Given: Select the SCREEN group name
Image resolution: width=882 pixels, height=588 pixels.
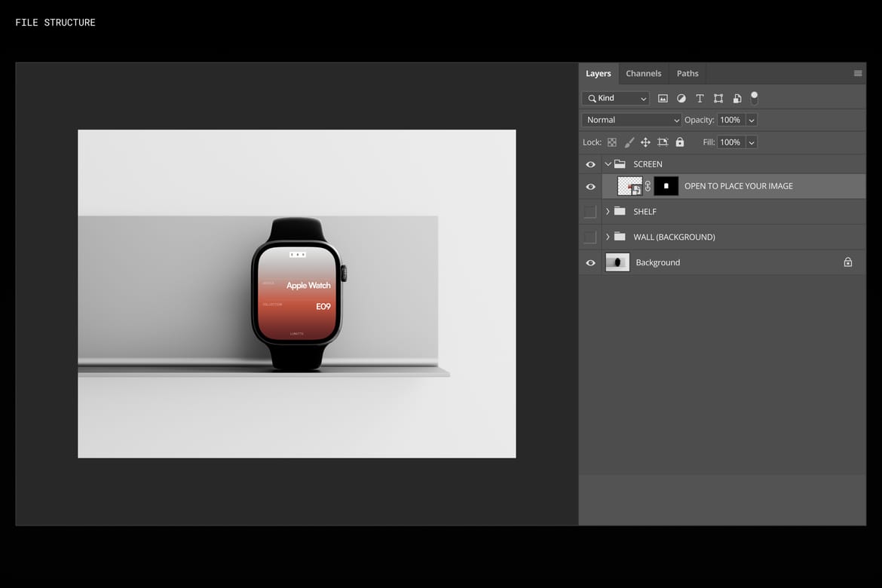Looking at the screenshot, I should coord(648,164).
